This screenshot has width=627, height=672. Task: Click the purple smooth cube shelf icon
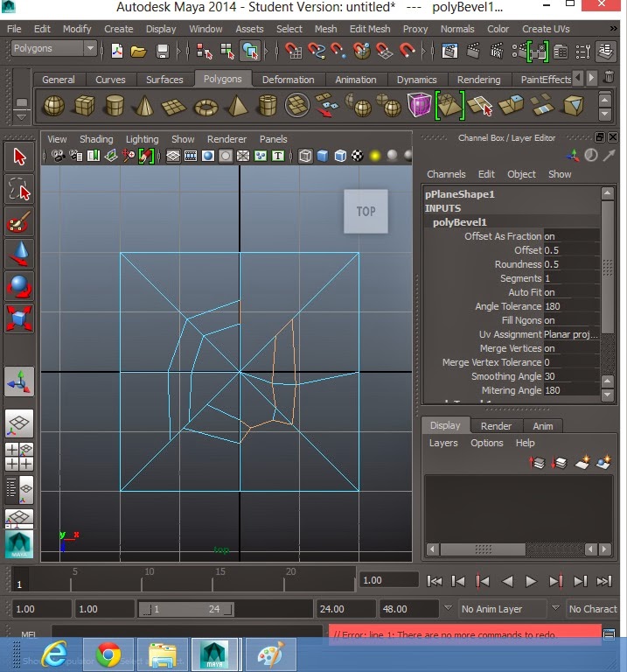[419, 105]
